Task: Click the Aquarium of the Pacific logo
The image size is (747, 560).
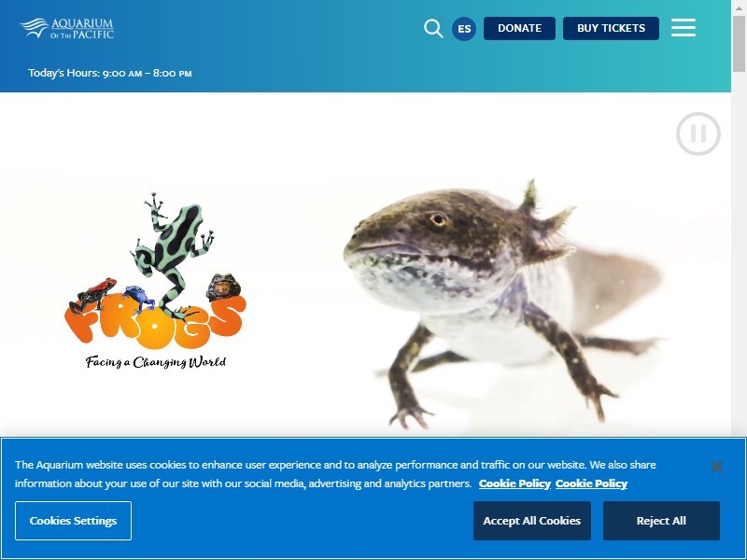Action: coord(67,28)
